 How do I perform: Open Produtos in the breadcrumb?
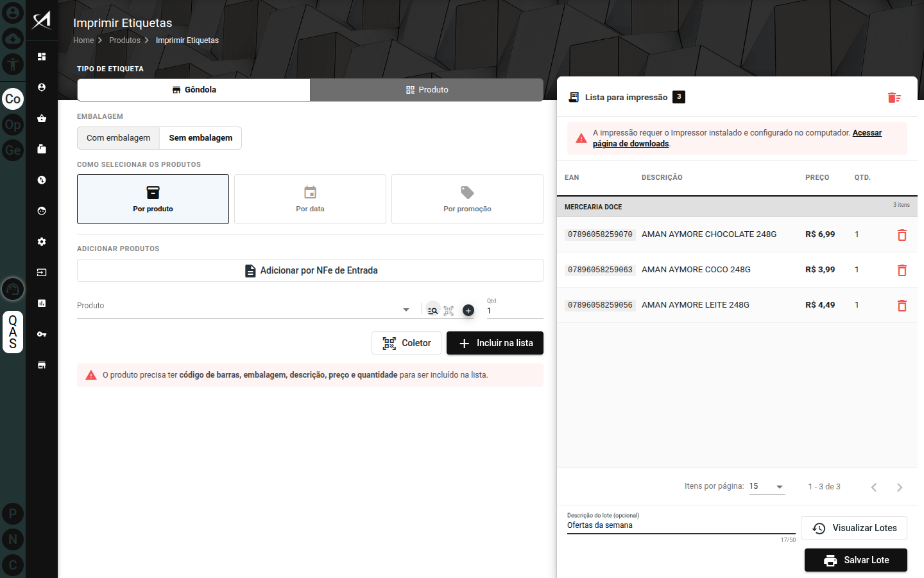coord(124,40)
